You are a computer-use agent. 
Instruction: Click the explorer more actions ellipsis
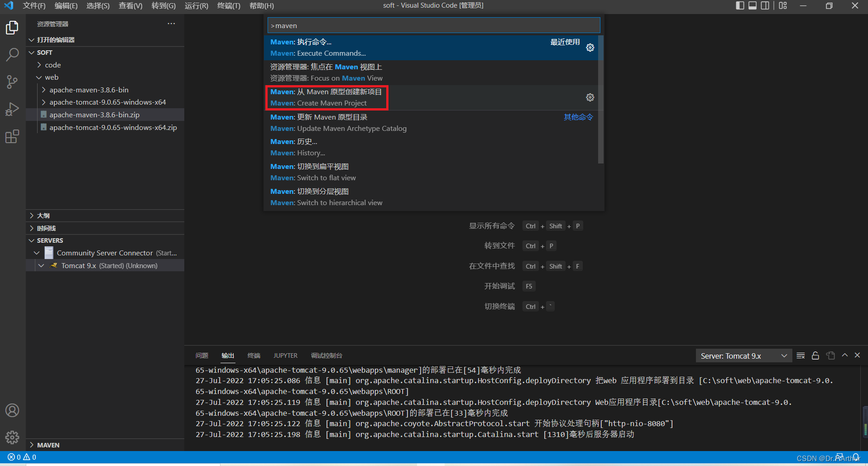coord(171,24)
